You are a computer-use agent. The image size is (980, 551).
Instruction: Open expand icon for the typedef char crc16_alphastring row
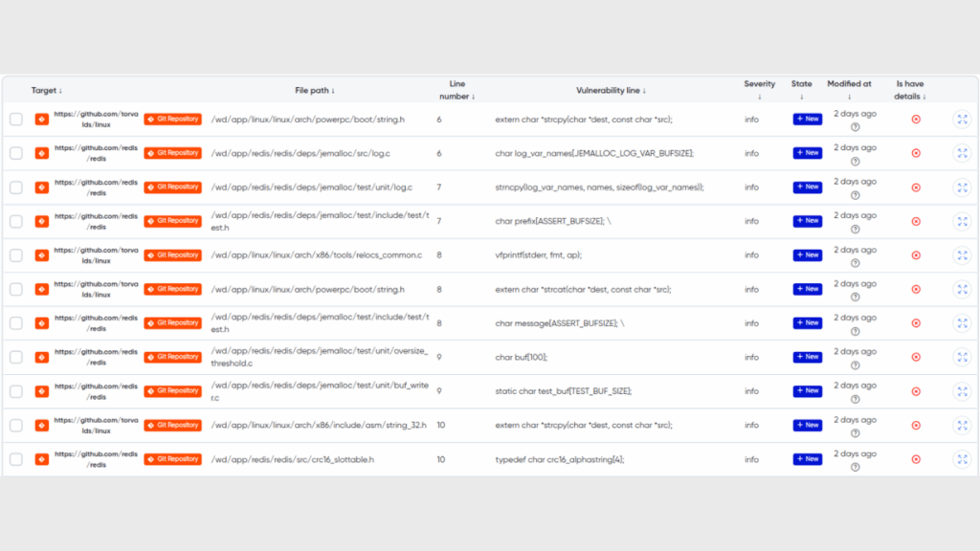pyautogui.click(x=962, y=459)
